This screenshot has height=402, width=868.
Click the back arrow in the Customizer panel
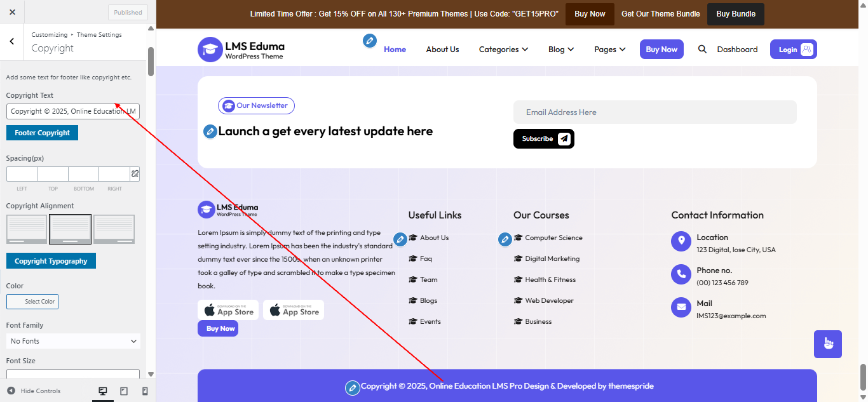(x=11, y=41)
